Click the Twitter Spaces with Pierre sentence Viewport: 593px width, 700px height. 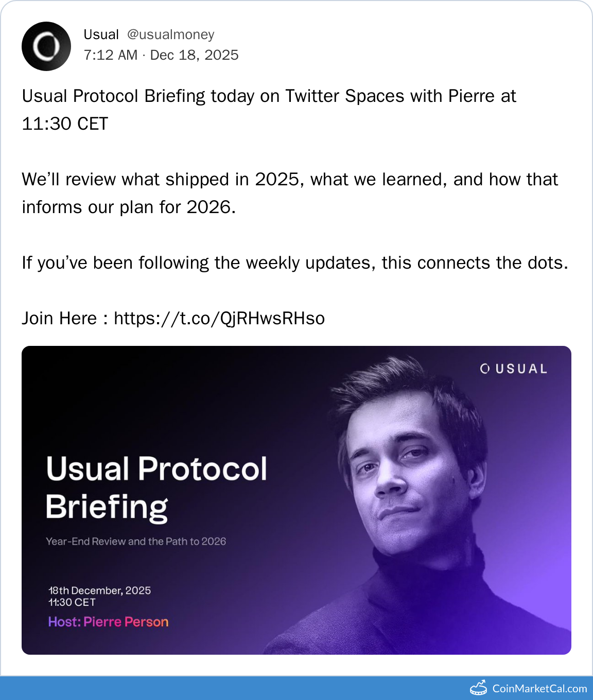click(x=269, y=96)
